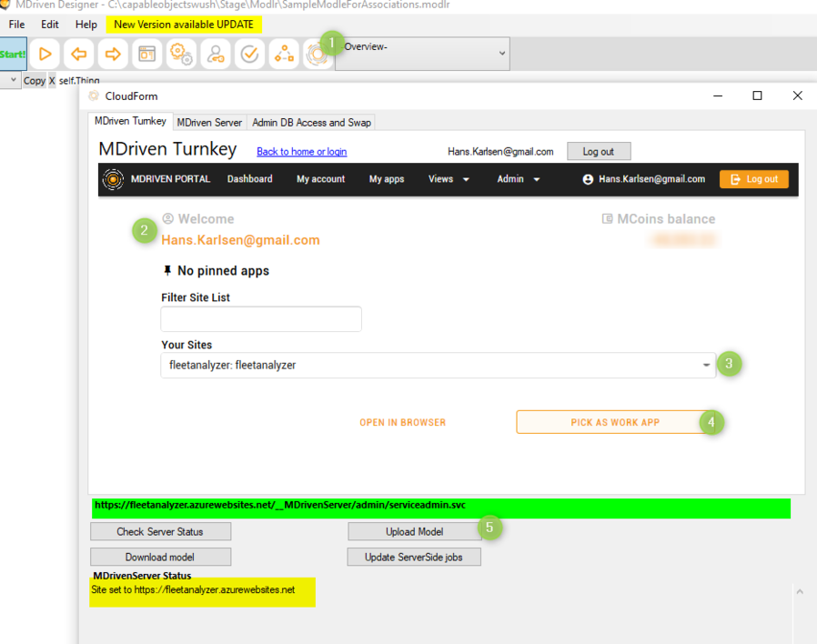Viewport: 817px width, 644px height.
Task: Click the X button next to Copy
Action: click(52, 81)
